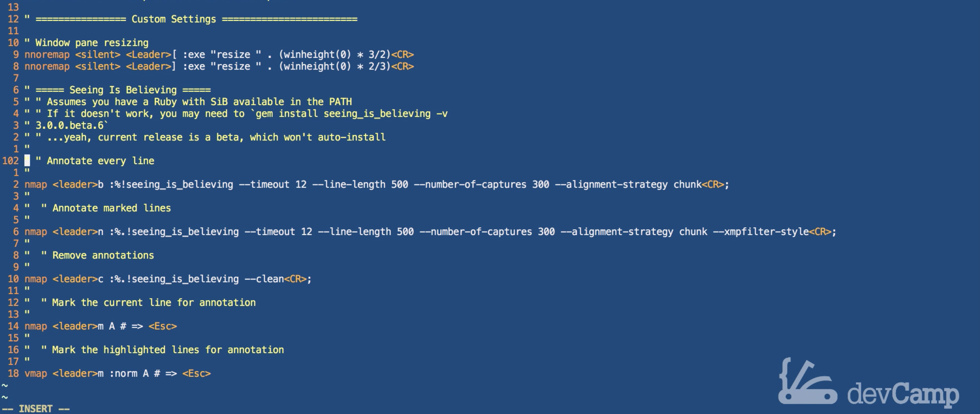Click the white cursor block on line 102
This screenshot has width=980, height=414.
pos(27,161)
